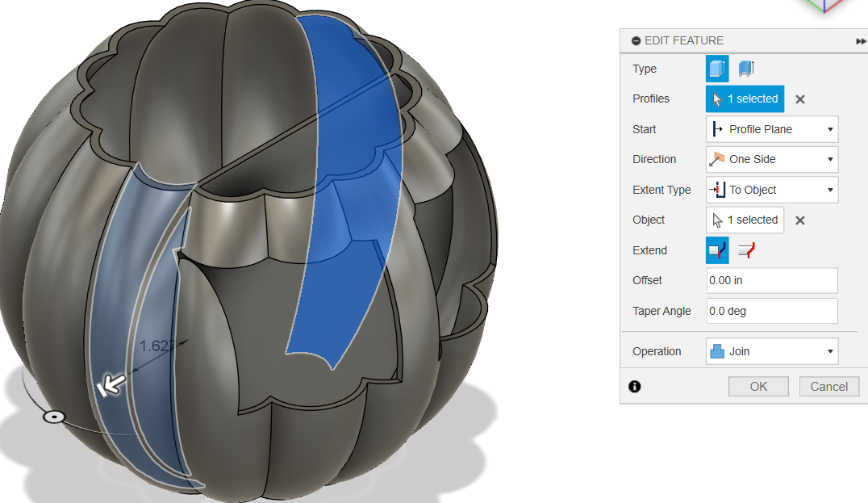Click the Taper Angle input field
The image size is (868, 503).
[x=772, y=311]
